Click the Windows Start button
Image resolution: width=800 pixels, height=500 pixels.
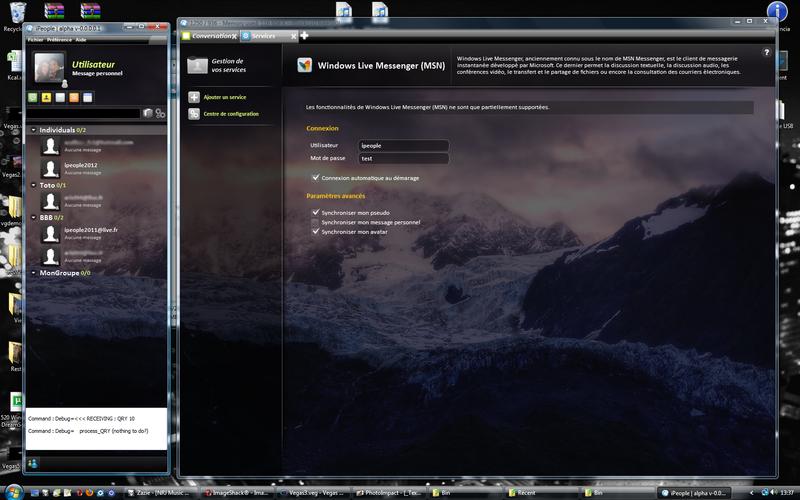pos(14,492)
